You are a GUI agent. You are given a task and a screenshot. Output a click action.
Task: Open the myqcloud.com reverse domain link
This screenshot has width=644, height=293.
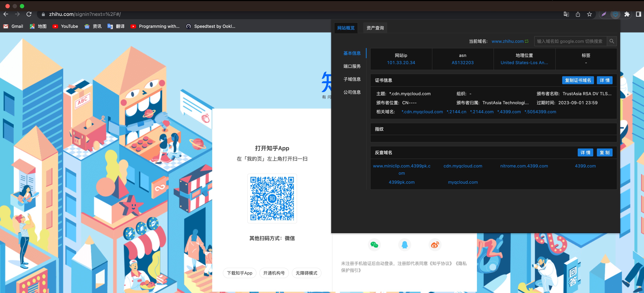click(x=463, y=182)
